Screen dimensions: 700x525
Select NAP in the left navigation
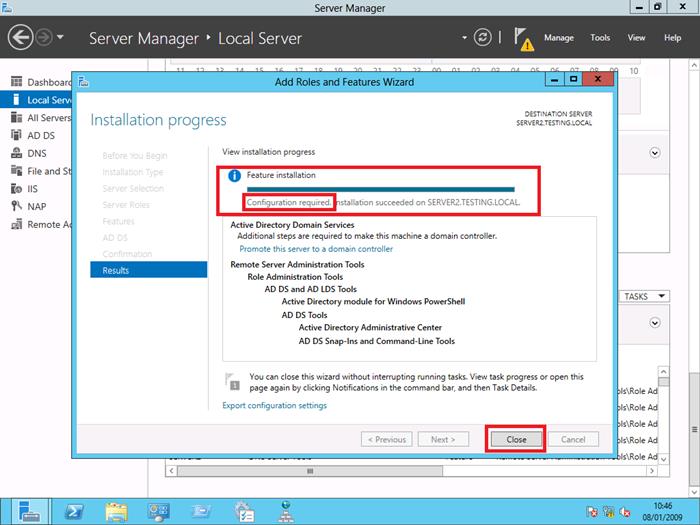tap(37, 207)
